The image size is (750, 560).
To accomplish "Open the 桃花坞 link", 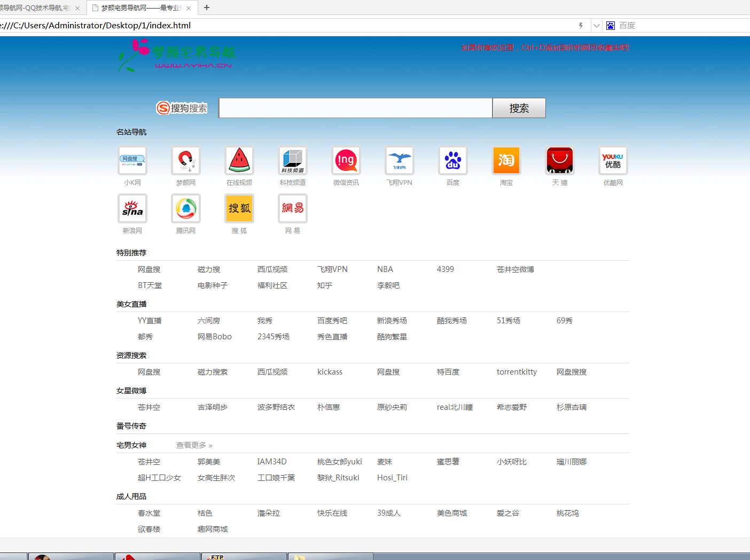I will [x=568, y=513].
